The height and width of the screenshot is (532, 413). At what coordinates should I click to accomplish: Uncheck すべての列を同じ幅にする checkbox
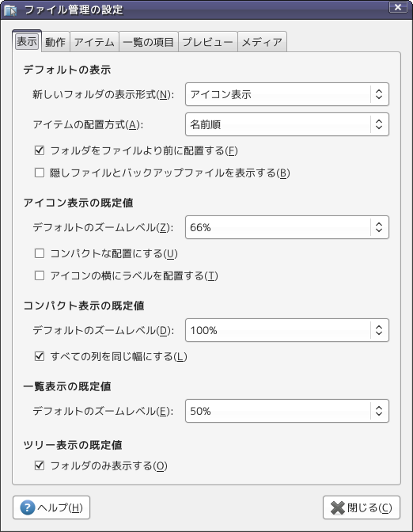click(40, 356)
